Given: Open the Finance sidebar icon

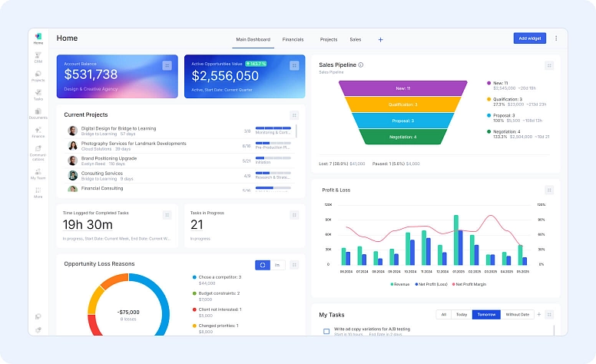Looking at the screenshot, I should (38, 131).
